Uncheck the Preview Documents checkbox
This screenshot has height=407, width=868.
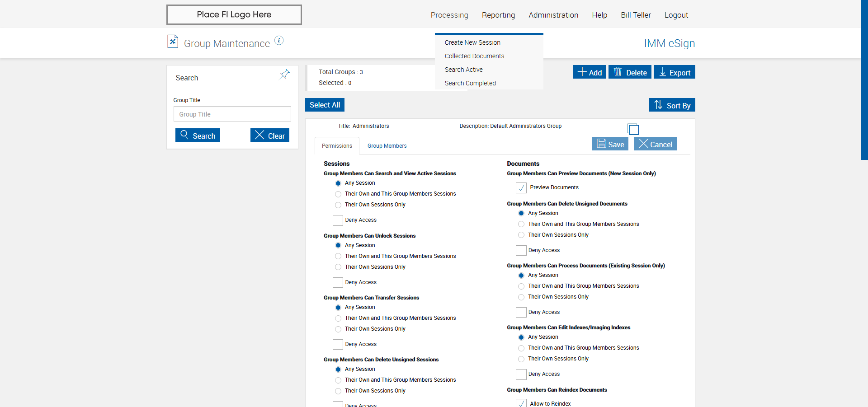pyautogui.click(x=521, y=188)
